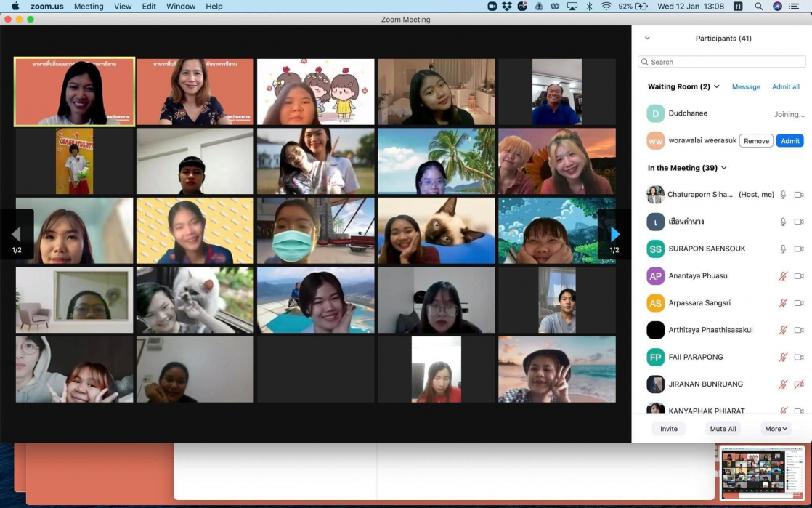Go to next gallery page arrow
The width and height of the screenshot is (812, 508).
(x=614, y=234)
